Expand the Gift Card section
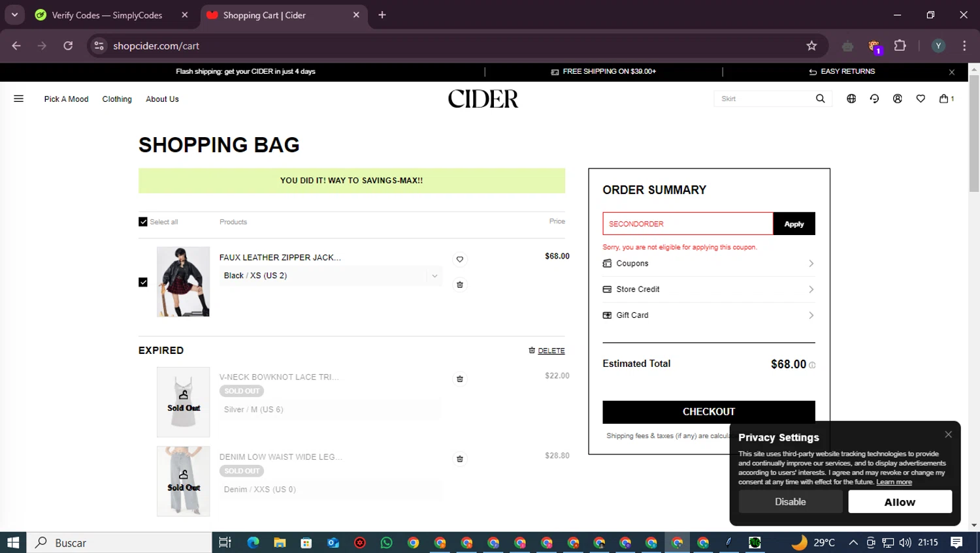The width and height of the screenshot is (980, 553). [x=708, y=315]
